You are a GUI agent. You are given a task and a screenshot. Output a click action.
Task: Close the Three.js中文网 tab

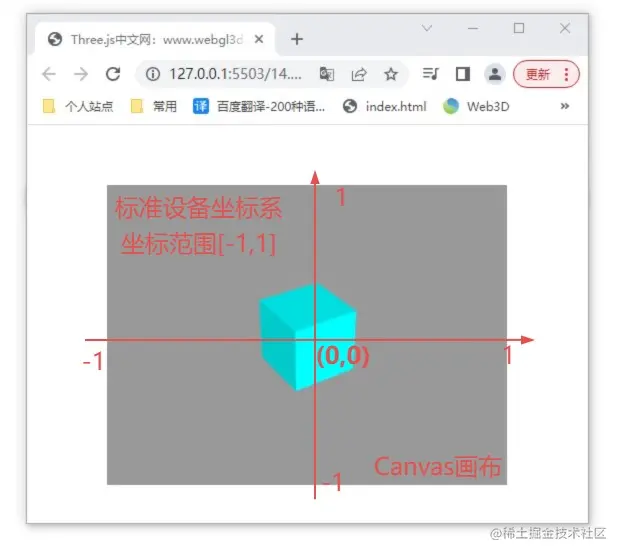259,39
